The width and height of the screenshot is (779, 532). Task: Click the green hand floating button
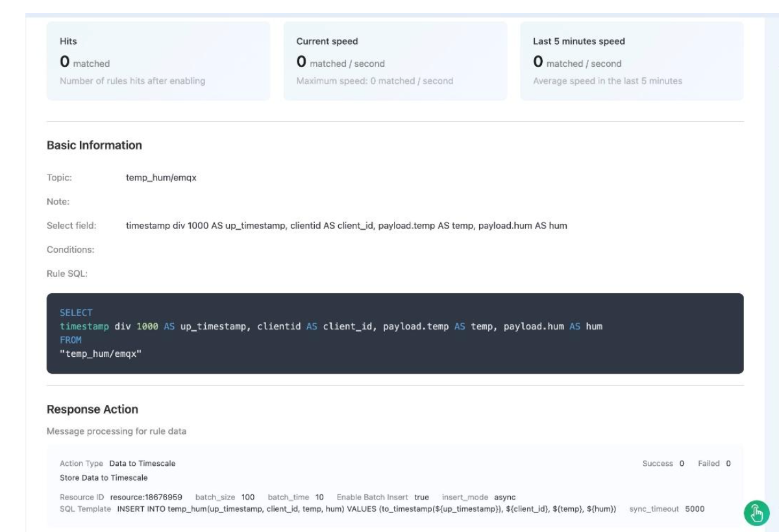[x=754, y=513]
